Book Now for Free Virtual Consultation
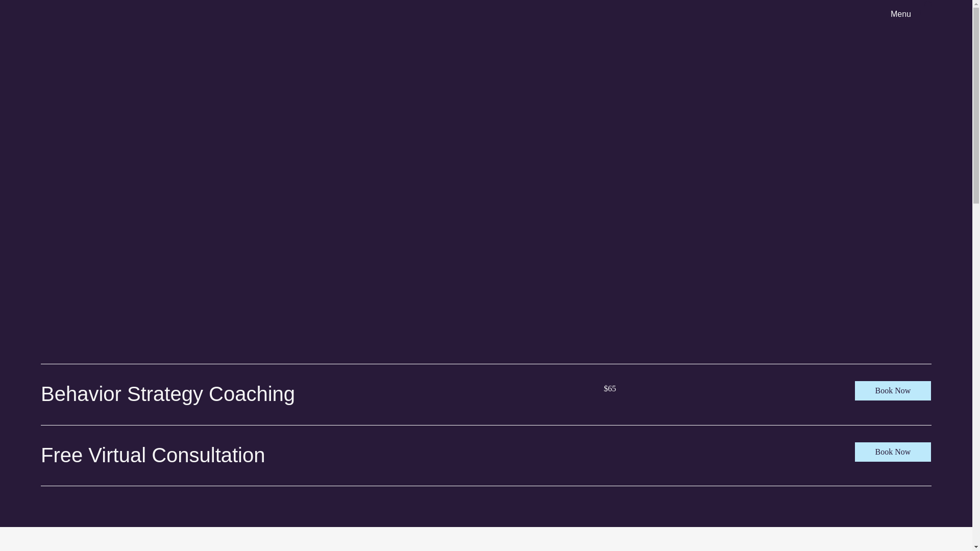This screenshot has height=551, width=980. (x=893, y=452)
